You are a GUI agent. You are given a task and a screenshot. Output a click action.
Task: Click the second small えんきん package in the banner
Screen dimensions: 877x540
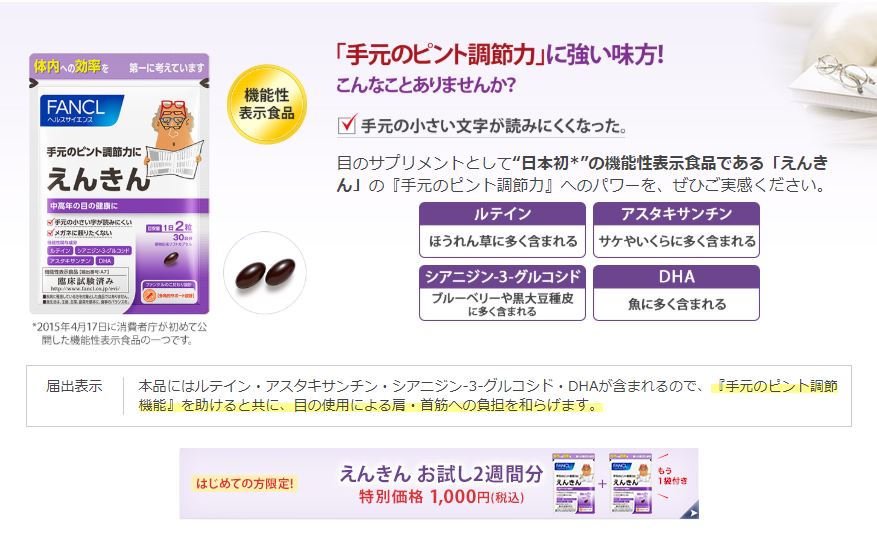(631, 483)
